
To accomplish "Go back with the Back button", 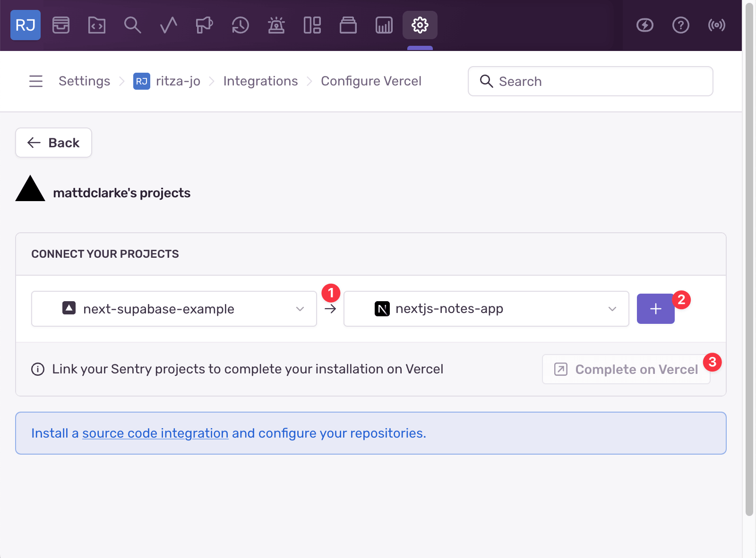I will 53,143.
